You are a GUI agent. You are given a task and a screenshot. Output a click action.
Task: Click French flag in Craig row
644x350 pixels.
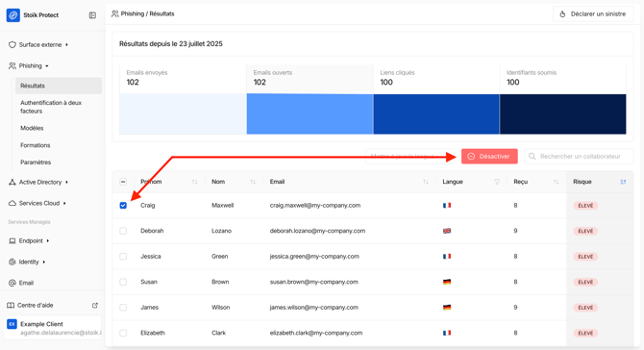coord(447,206)
